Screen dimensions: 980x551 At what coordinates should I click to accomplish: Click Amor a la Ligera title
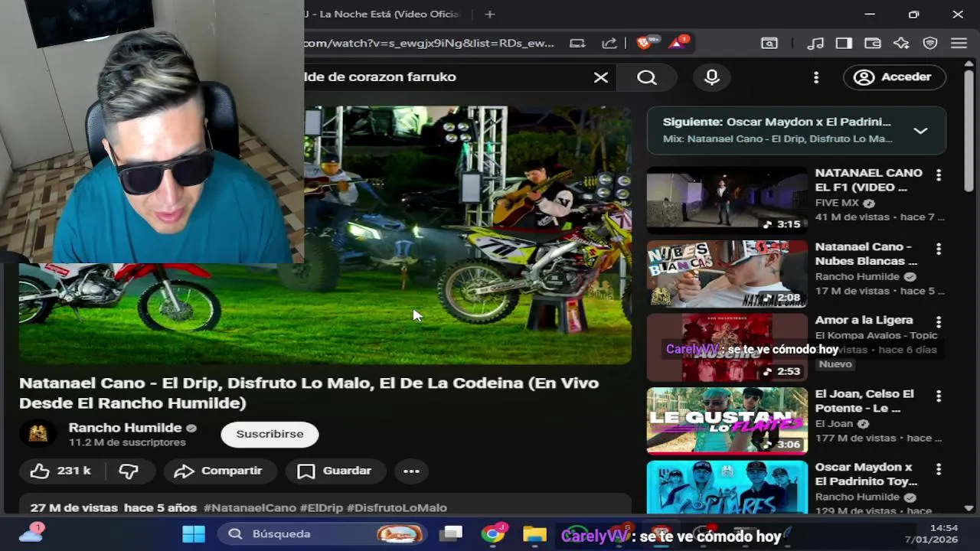[864, 320]
